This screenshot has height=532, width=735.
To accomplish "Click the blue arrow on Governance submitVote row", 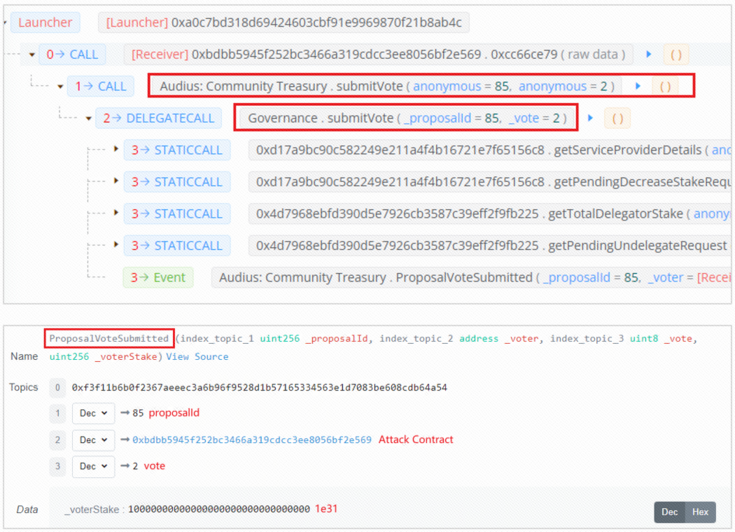I will (x=590, y=118).
